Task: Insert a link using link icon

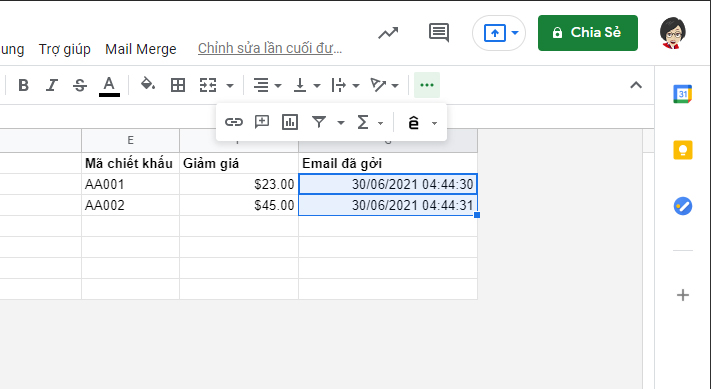Action: pyautogui.click(x=234, y=122)
